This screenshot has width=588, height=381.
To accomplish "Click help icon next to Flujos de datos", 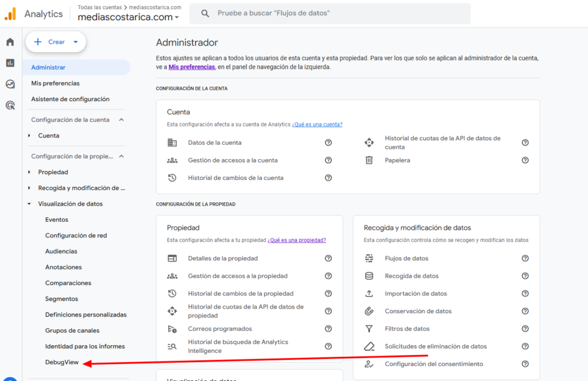I will (525, 259).
